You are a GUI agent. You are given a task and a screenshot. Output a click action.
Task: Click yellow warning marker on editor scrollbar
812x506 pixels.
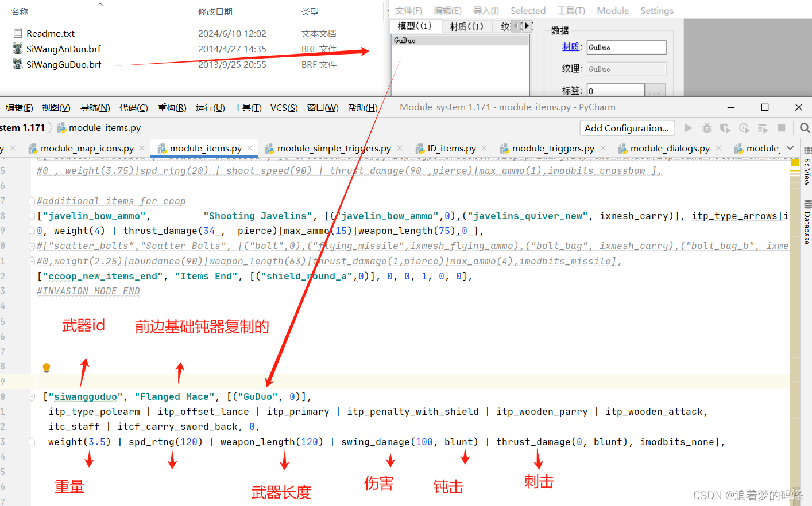[x=795, y=164]
